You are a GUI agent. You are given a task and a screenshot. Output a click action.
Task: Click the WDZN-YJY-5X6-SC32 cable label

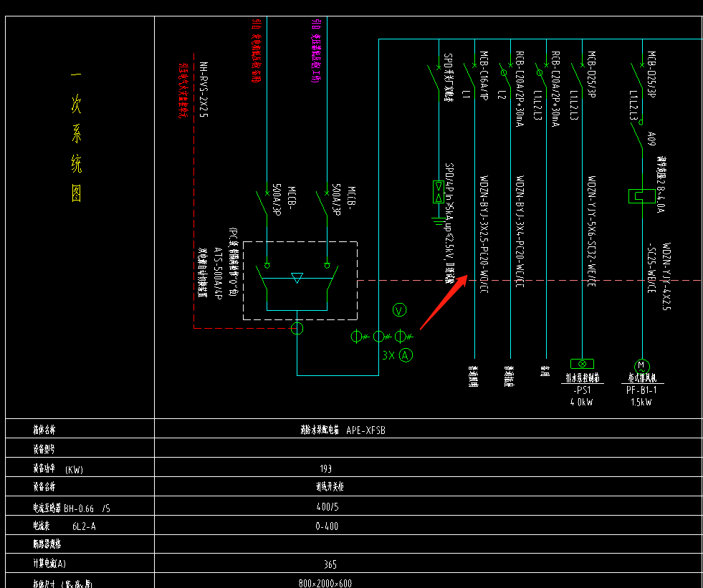click(592, 231)
